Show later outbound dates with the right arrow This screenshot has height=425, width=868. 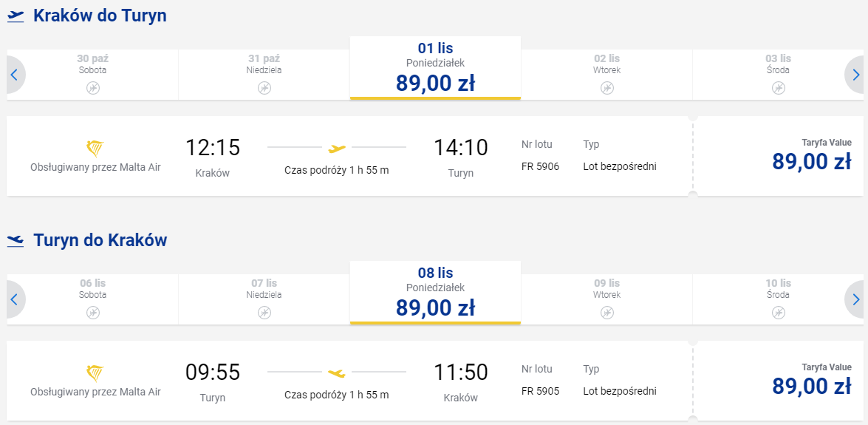[x=855, y=75]
